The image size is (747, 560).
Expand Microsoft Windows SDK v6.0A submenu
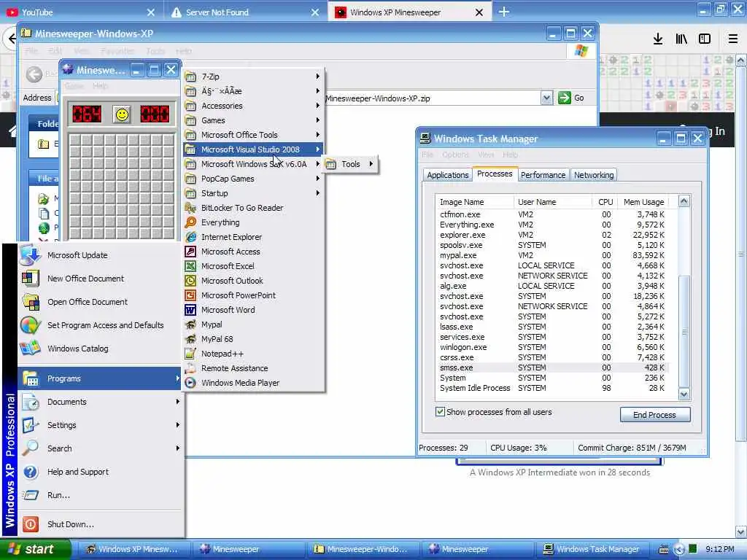(x=254, y=164)
